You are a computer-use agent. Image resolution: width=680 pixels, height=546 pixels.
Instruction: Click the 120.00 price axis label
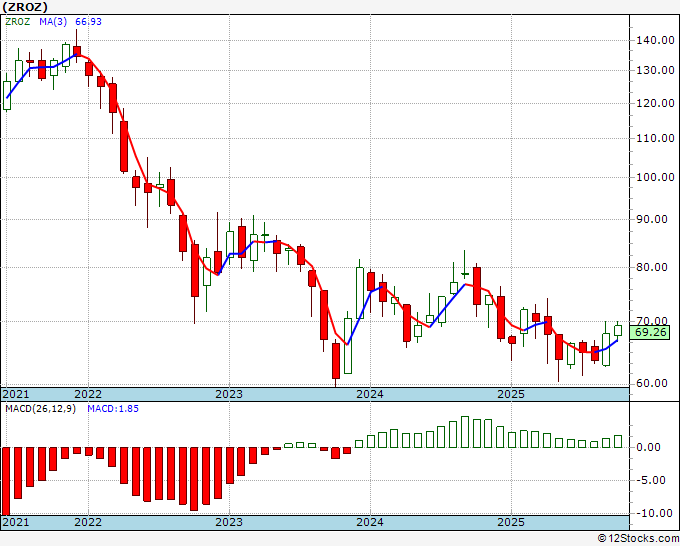[x=655, y=103]
